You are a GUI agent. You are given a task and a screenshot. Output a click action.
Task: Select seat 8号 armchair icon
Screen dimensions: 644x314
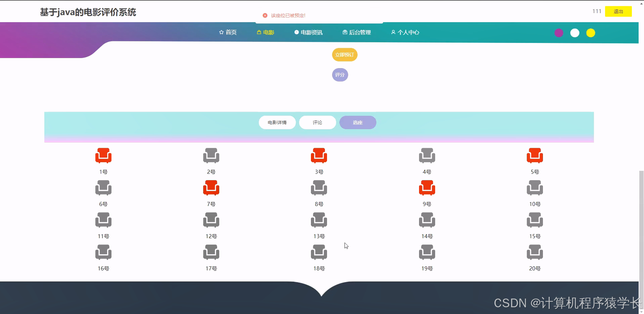[319, 188]
